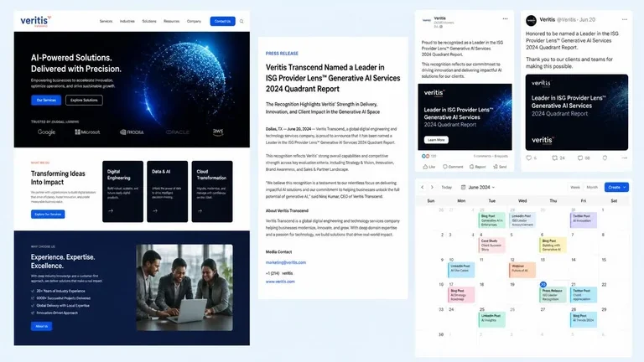Click the bookmark icon on the tweet
This screenshot has height=362, width=644.
point(605,158)
